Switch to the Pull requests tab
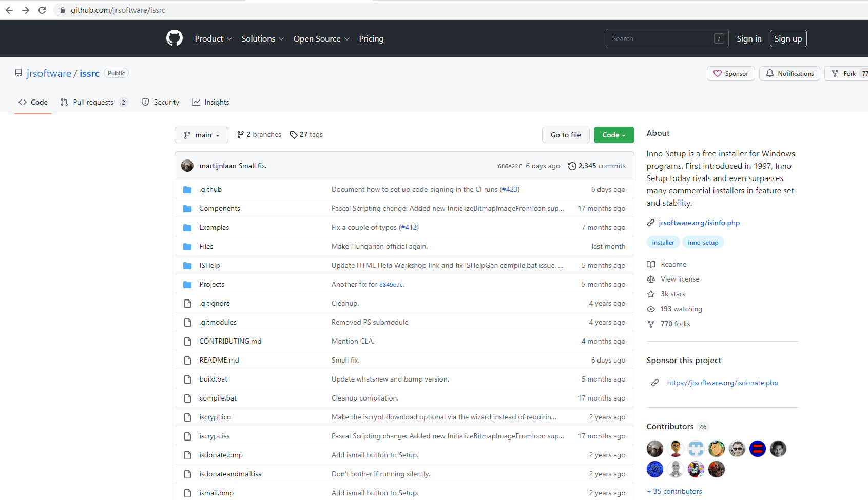Image resolution: width=868 pixels, height=500 pixels. [x=94, y=102]
